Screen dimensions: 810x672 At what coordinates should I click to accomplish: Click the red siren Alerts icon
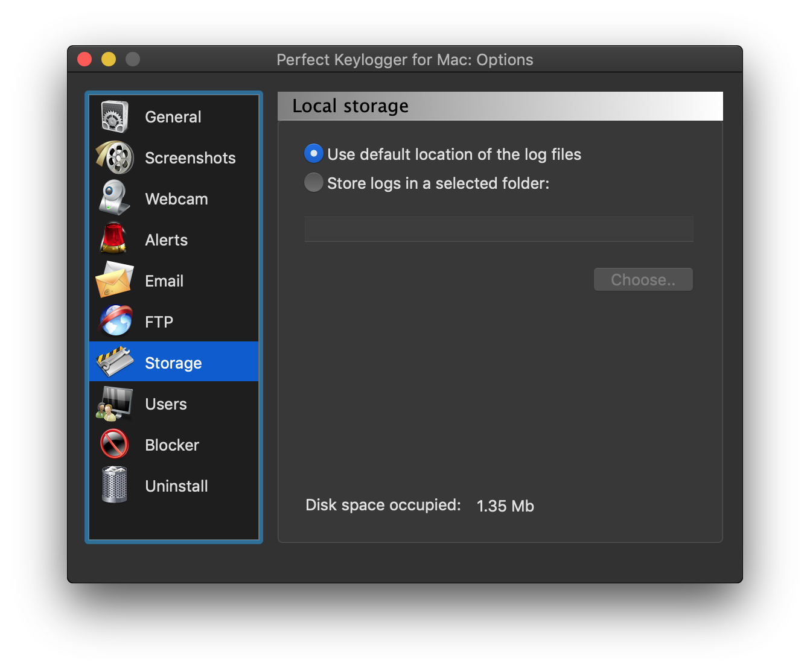114,239
